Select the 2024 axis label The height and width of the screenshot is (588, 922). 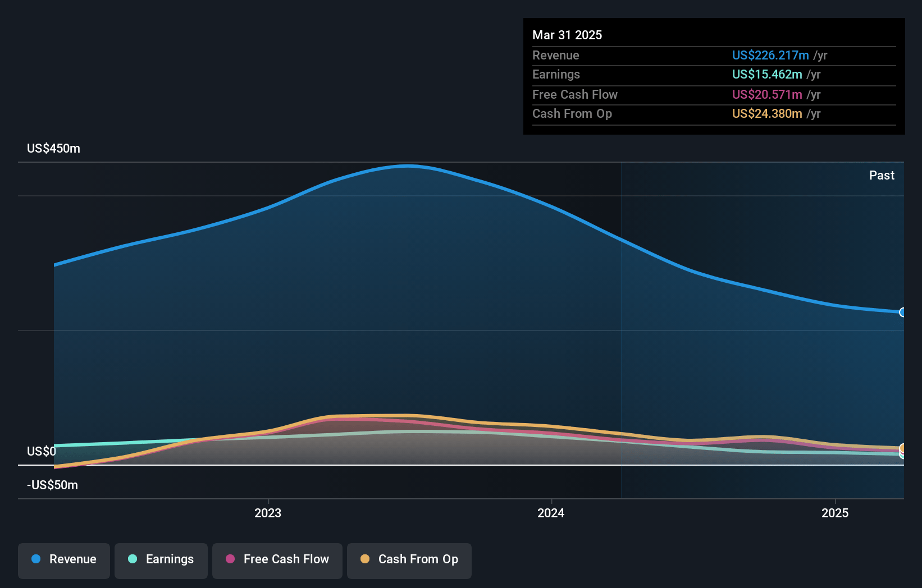pos(551,513)
